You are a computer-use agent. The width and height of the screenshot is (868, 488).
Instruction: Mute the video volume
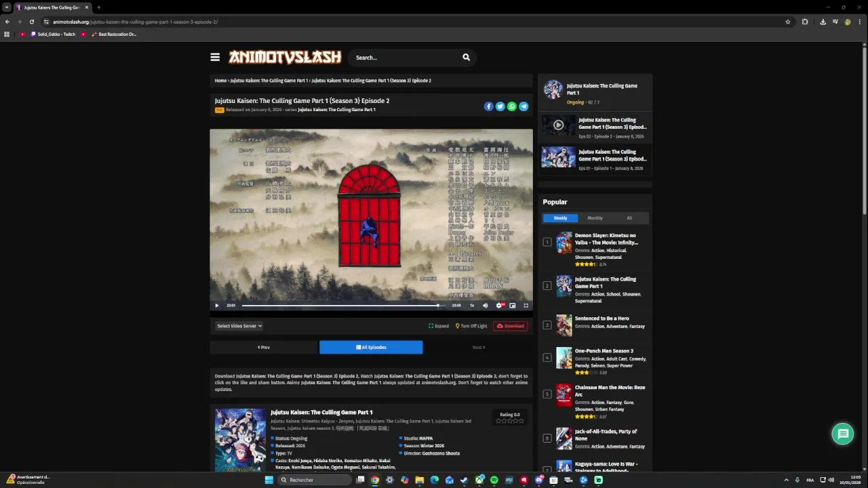click(485, 306)
